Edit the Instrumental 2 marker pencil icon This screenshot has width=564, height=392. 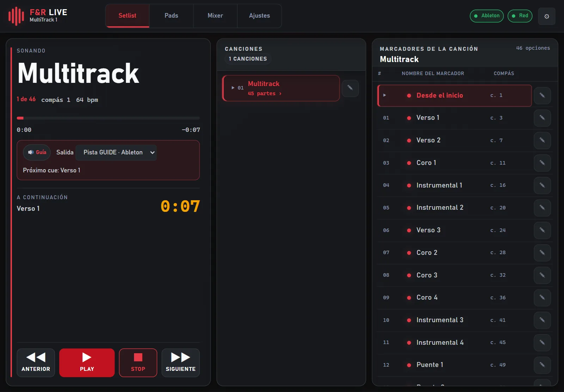[x=542, y=208]
